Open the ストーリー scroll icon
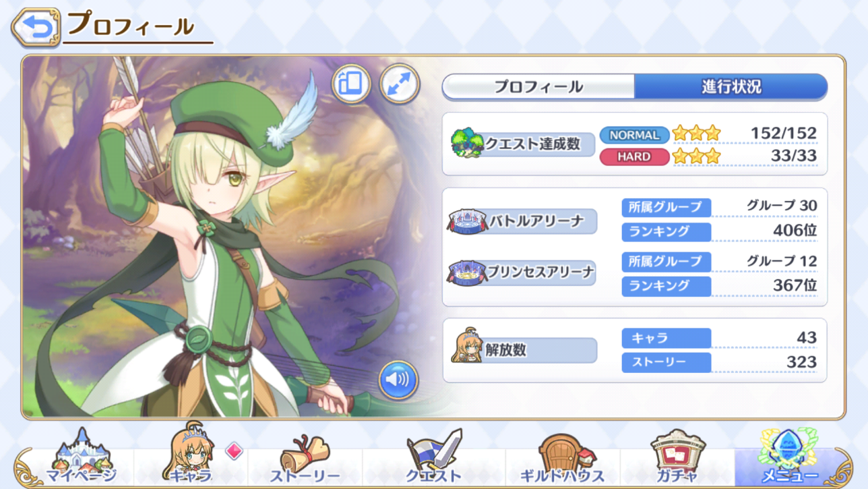Viewport: 868px width, 489px height. click(305, 459)
